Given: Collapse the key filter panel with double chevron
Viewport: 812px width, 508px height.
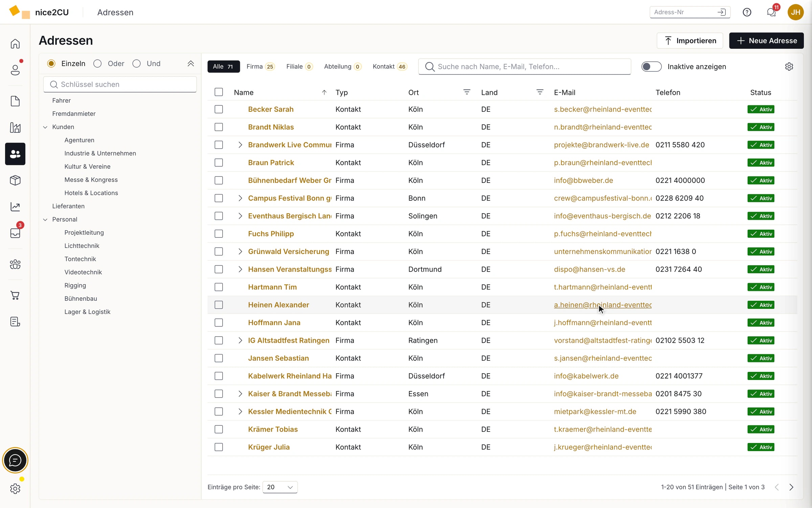Looking at the screenshot, I should pos(191,64).
